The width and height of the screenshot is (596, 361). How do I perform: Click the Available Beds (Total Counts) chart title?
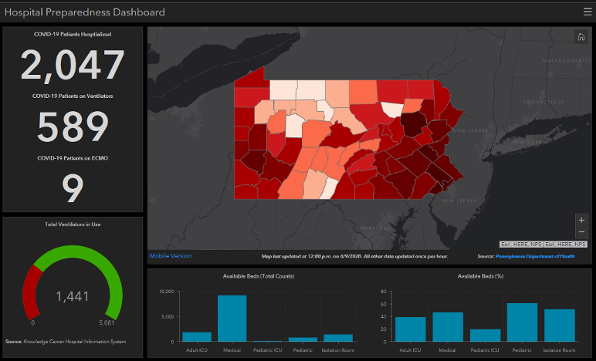(258, 276)
